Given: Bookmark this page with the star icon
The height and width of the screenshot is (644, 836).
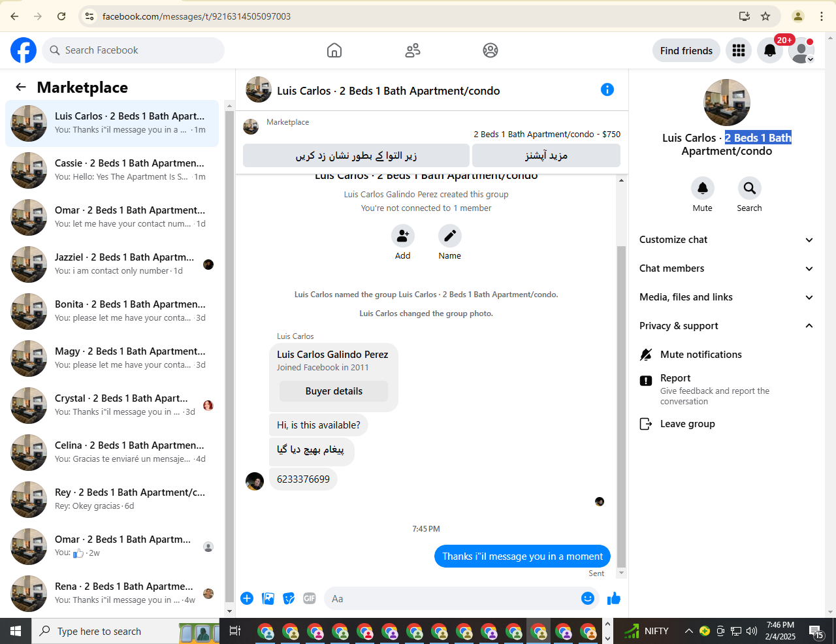Looking at the screenshot, I should (x=765, y=16).
